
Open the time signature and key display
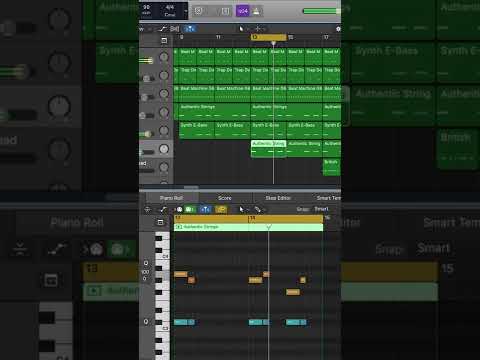click(x=170, y=11)
